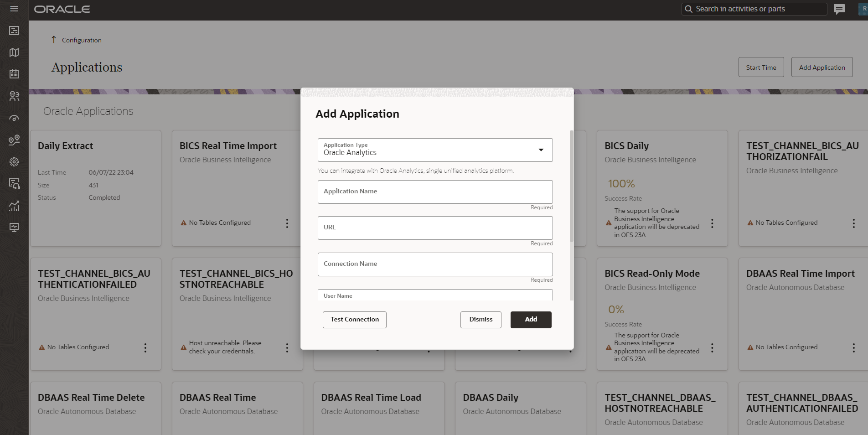Image resolution: width=868 pixels, height=435 pixels.
Task: Click the Test Connection button
Action: (355, 320)
